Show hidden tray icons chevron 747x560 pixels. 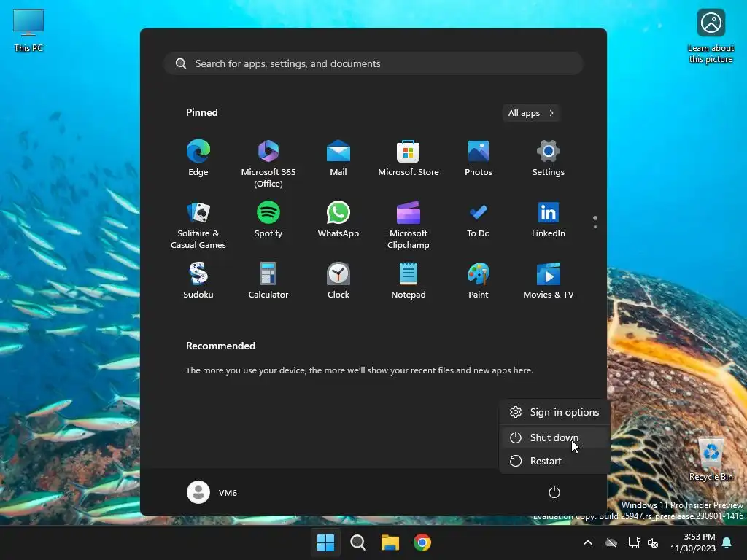coord(588,542)
